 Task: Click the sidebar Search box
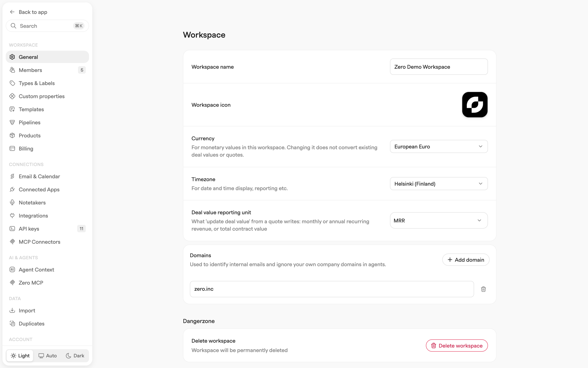tap(47, 26)
